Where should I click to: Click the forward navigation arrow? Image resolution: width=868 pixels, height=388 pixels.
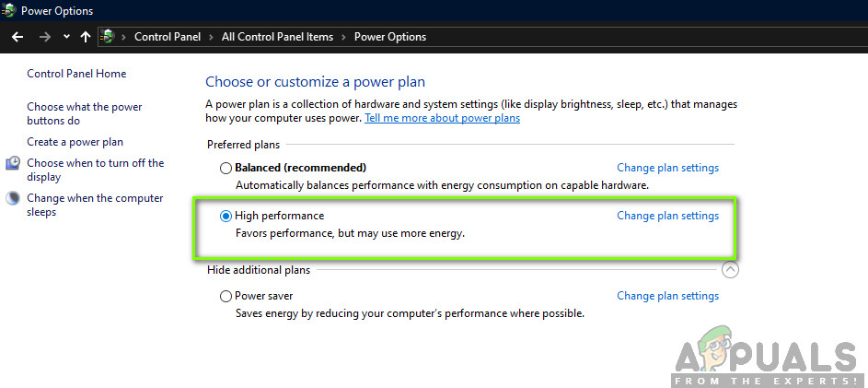tap(44, 37)
